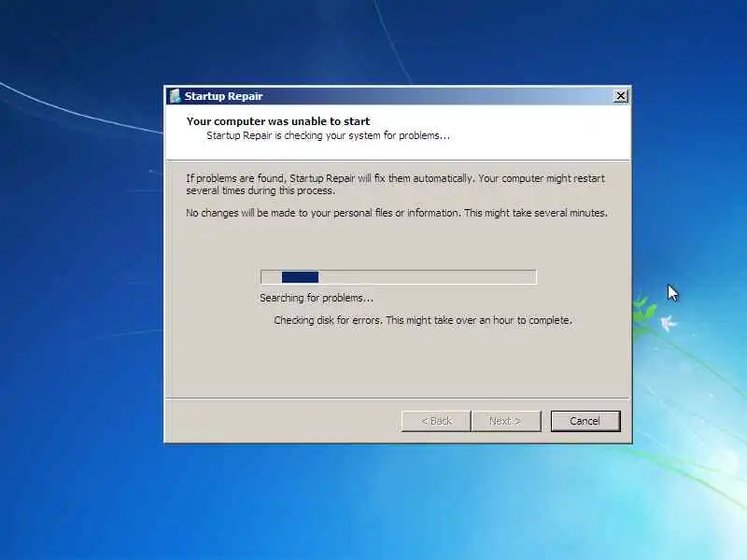
Task: Click 'Your computer was unable to start' heading
Action: 278,121
